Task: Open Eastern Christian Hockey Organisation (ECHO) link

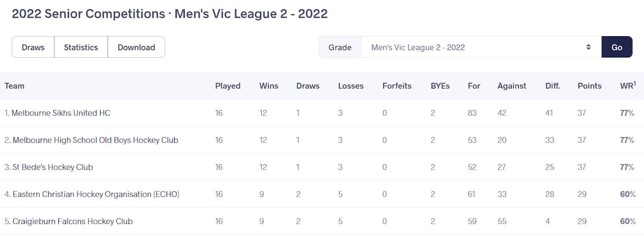Action: (96, 194)
